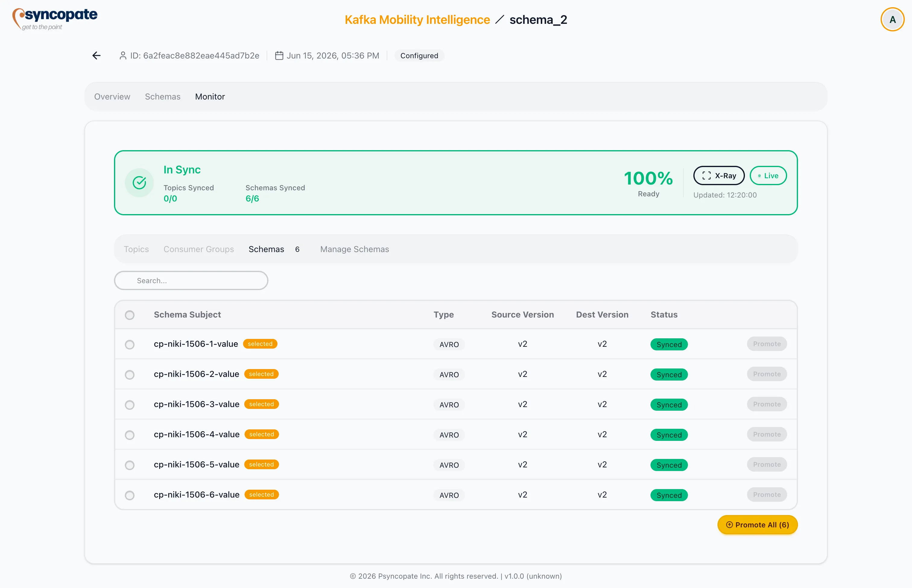
Task: Select the cp-niki-1506-6-value row checkbox
Action: coord(130,495)
